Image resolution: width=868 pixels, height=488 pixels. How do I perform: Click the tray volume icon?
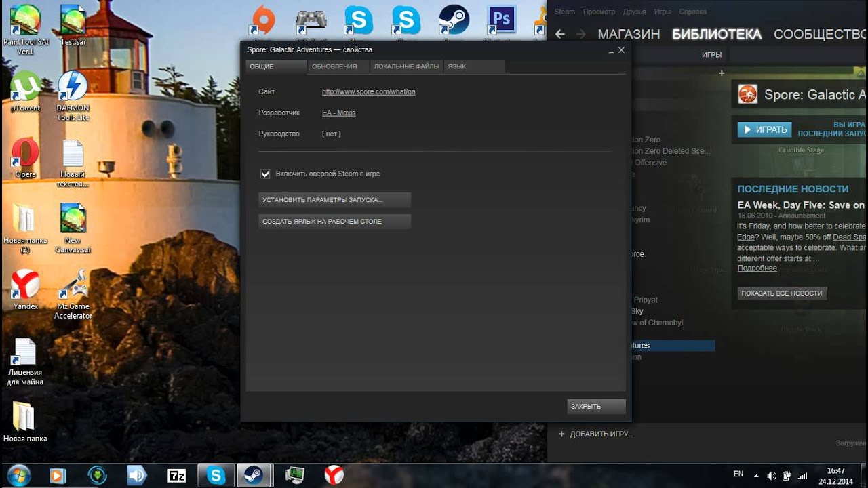point(772,475)
